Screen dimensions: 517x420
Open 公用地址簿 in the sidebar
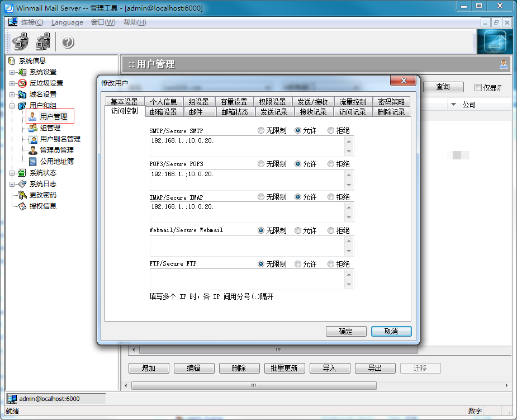pos(56,162)
